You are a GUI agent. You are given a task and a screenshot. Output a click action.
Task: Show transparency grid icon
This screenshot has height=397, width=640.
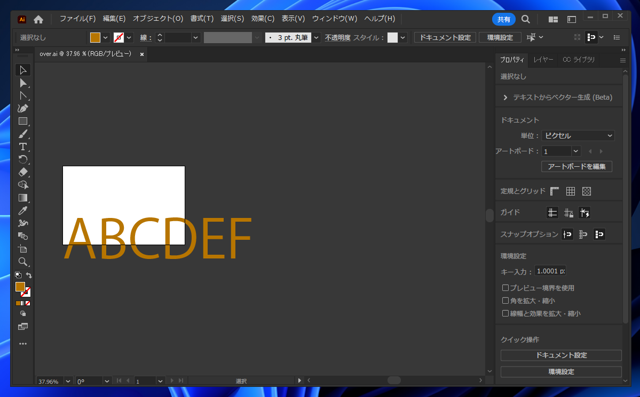(x=587, y=191)
